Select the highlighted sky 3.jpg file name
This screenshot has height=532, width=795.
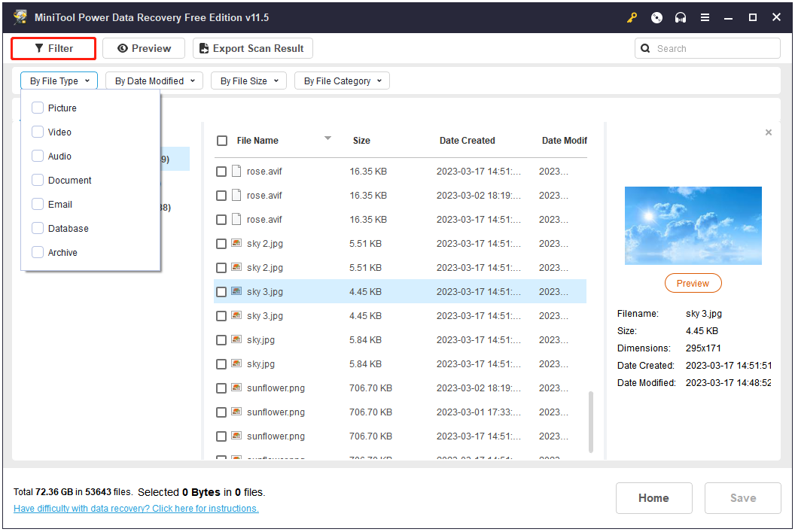265,291
